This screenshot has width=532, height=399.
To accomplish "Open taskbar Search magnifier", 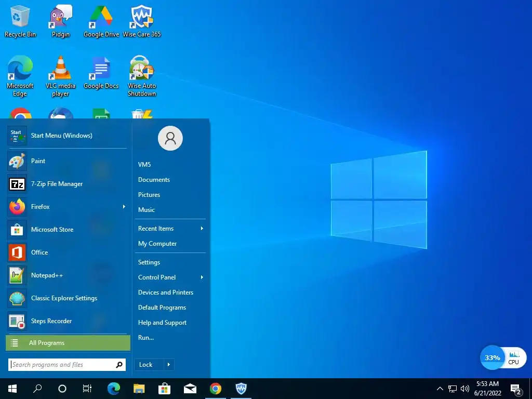I will 37,389.
